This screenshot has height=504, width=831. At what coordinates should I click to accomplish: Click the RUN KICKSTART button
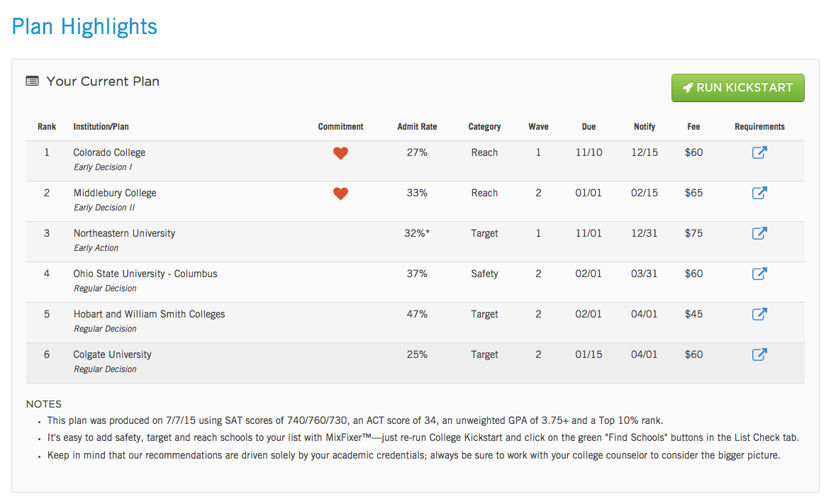(737, 87)
